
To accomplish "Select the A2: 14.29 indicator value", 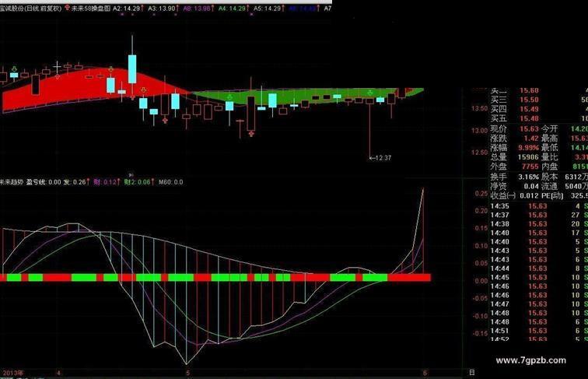I will coord(126,8).
